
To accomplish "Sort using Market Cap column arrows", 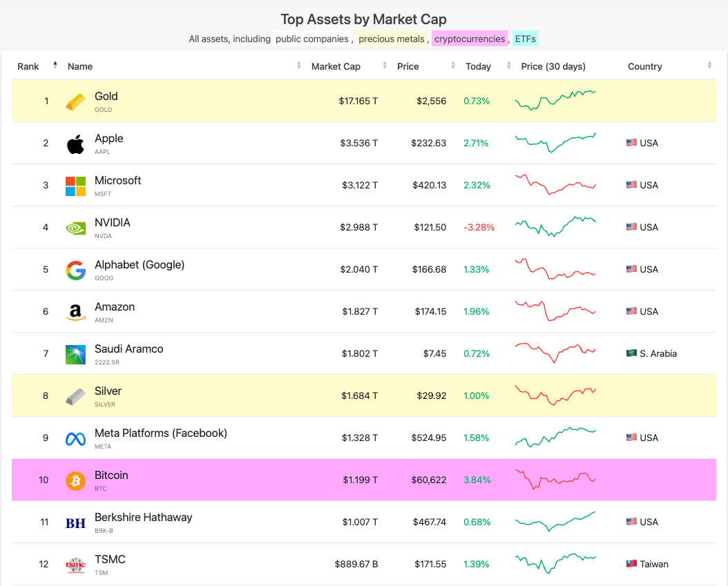I will pos(385,66).
